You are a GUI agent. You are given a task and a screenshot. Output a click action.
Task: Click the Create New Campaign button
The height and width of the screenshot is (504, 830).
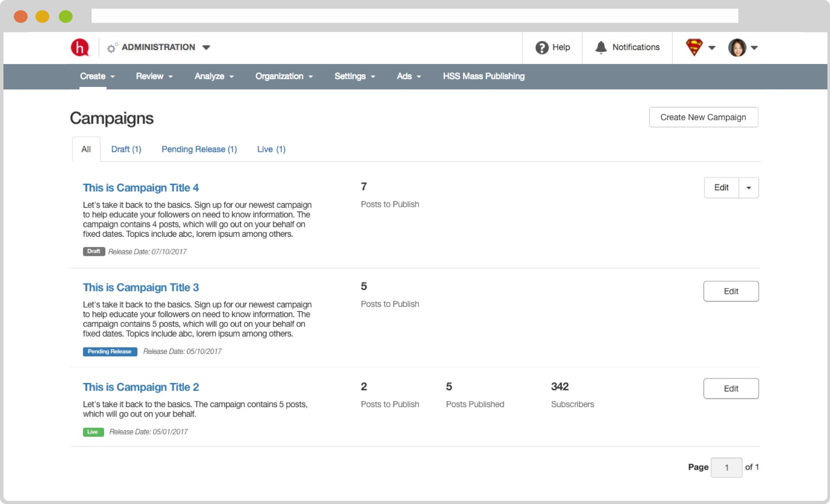pos(703,117)
